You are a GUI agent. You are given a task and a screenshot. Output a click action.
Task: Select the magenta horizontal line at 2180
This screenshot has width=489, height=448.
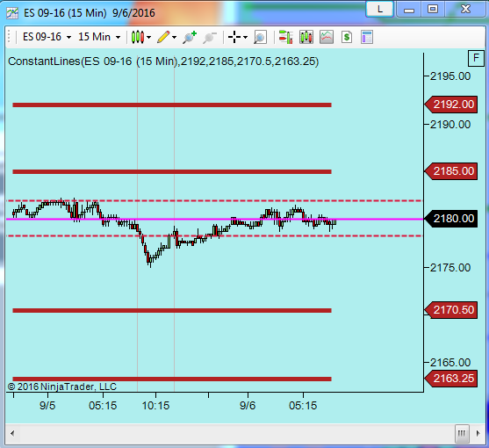coord(214,219)
